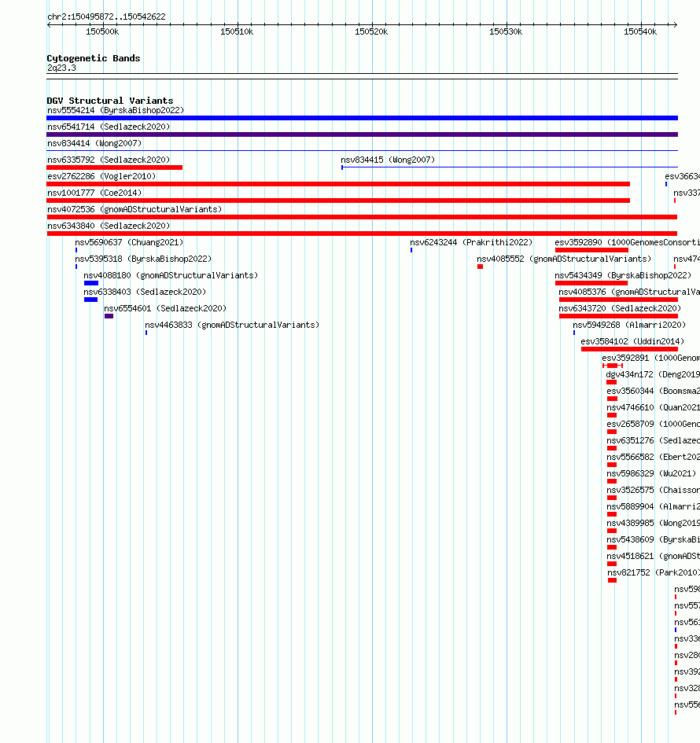Open nsv5949268 (Almarri2020) variant
700x743 pixels.
click(x=629, y=325)
